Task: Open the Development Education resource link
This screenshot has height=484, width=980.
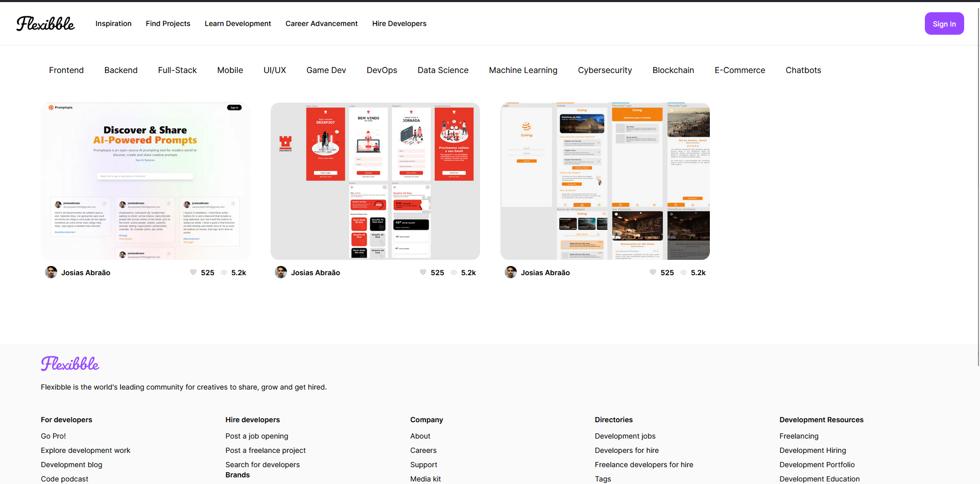Action: pos(820,479)
